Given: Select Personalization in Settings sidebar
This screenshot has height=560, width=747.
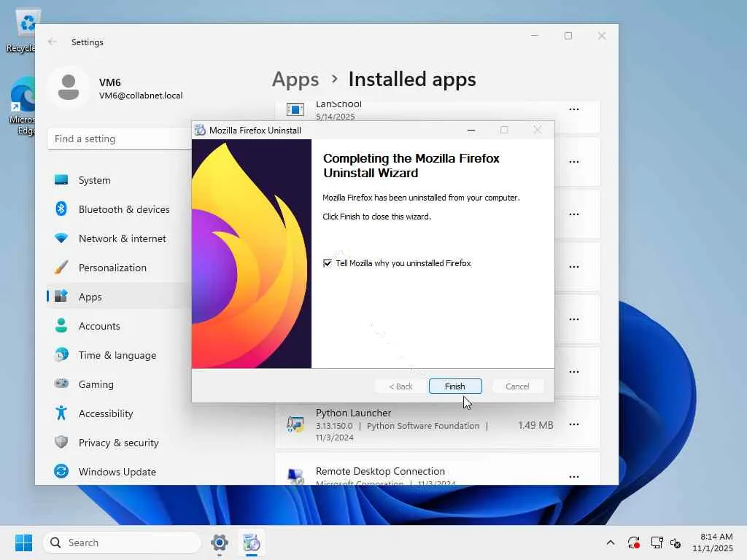Looking at the screenshot, I should (118, 268).
